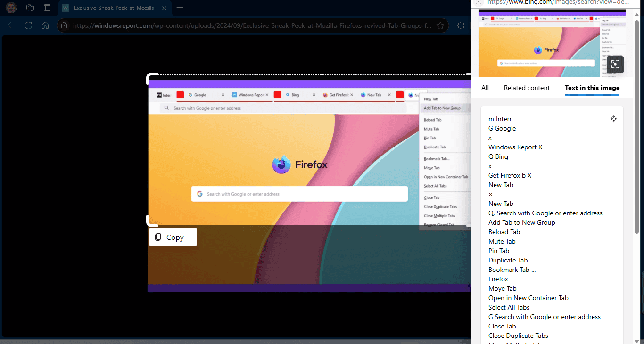Reload the page with refresh icon
644x344 pixels.
click(x=28, y=25)
